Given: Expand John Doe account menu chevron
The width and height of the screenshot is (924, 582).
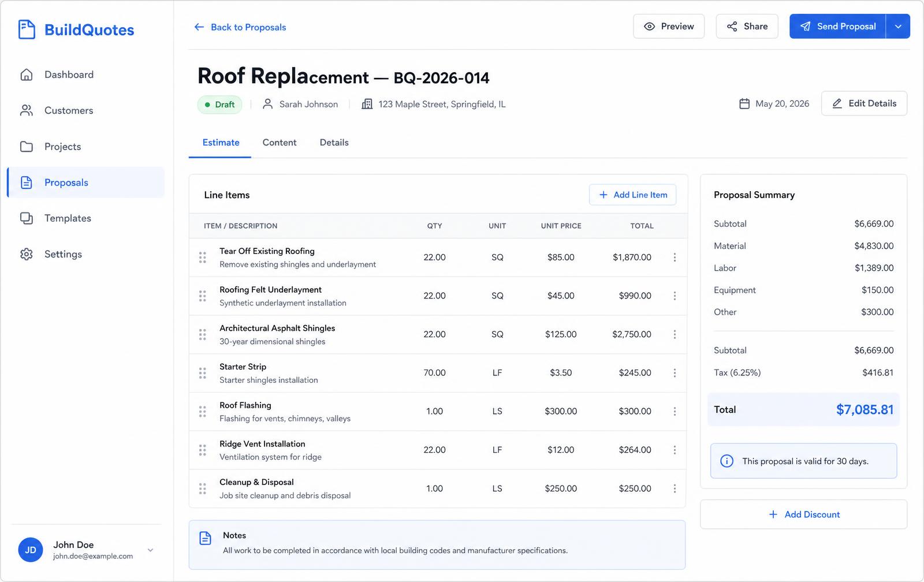Looking at the screenshot, I should point(150,550).
